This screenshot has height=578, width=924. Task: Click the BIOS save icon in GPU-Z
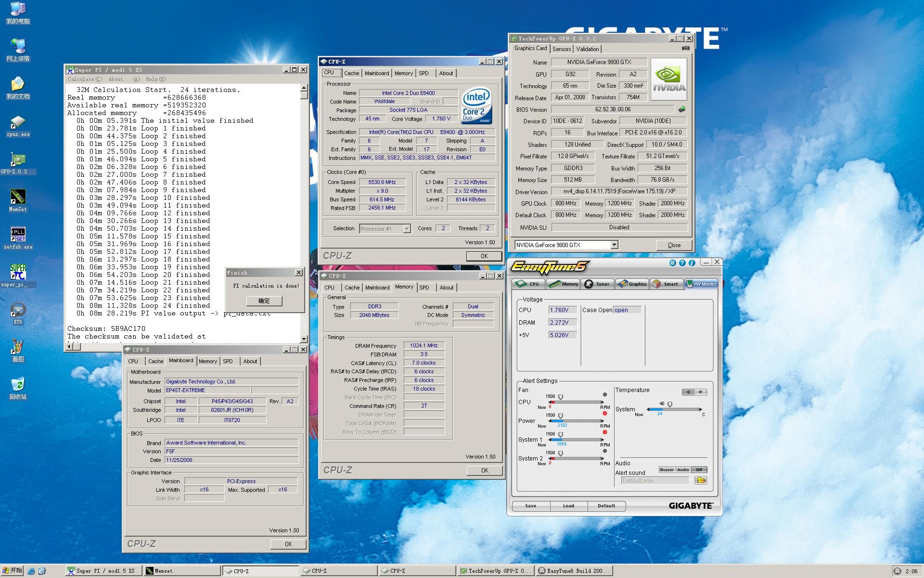point(681,109)
